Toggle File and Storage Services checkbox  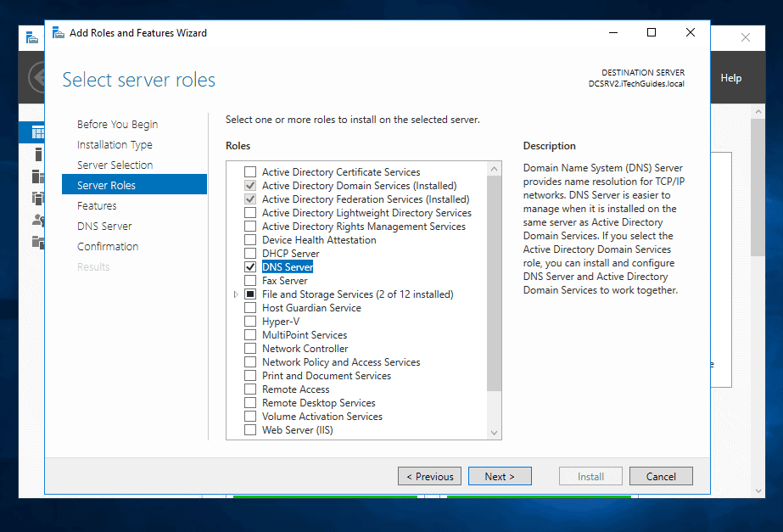click(250, 294)
